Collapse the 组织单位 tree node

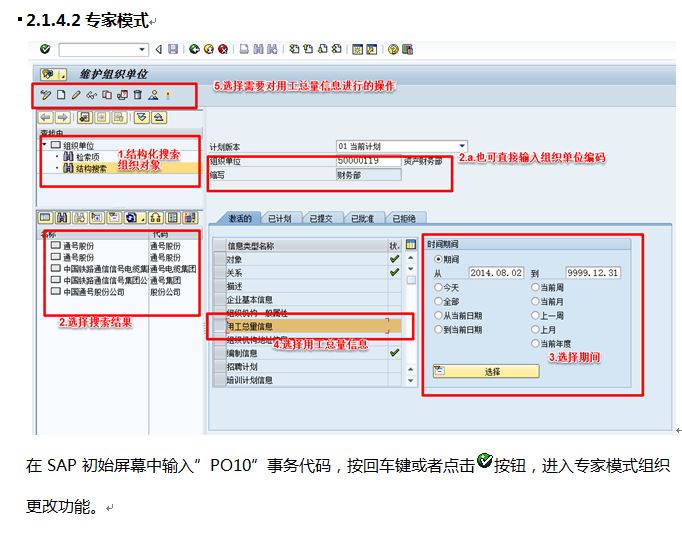(44, 144)
